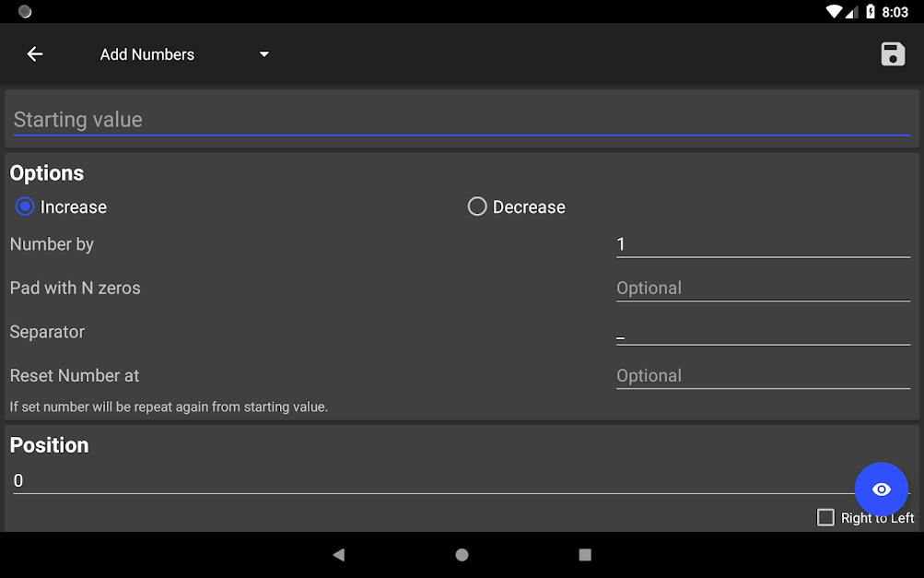
Task: Click the Options section heading
Action: coord(47,173)
